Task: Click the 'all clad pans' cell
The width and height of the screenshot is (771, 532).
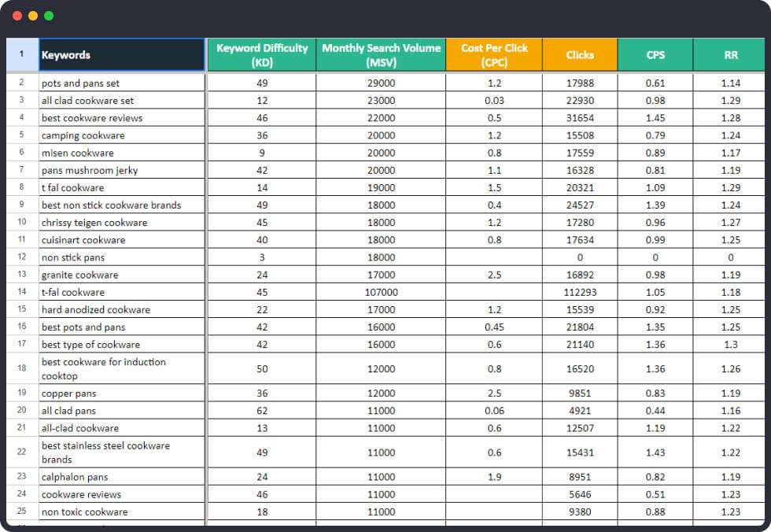Action: (122, 411)
